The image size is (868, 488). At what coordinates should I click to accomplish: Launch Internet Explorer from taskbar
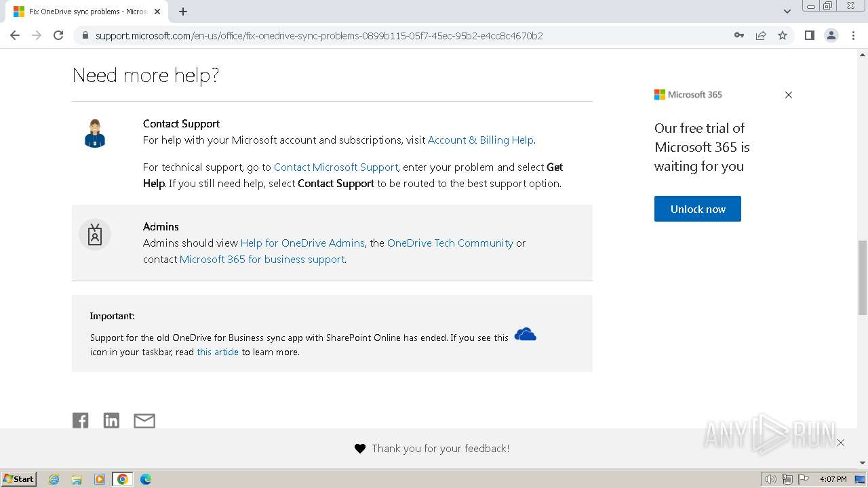(x=54, y=479)
